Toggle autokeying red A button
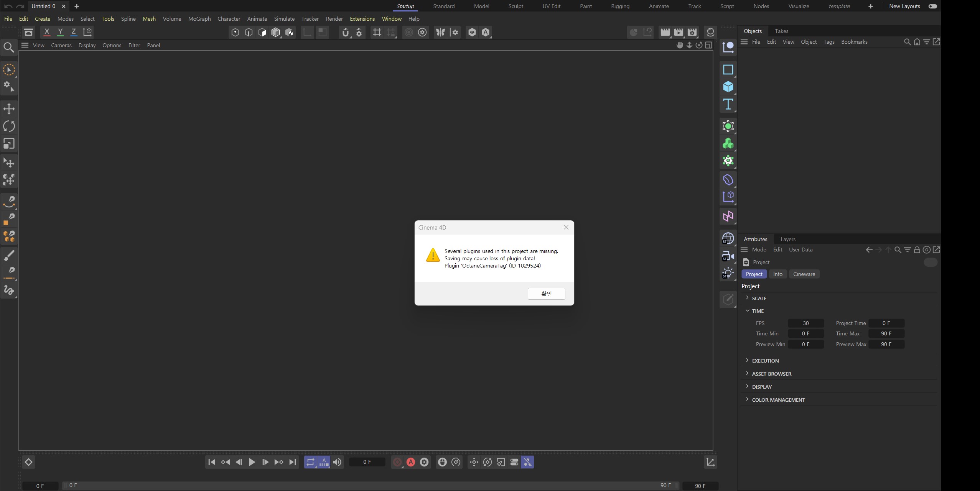This screenshot has height=491, width=980. 411,462
